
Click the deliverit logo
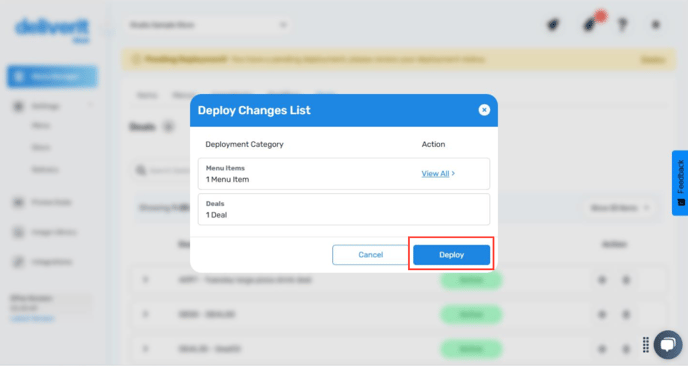tap(52, 29)
